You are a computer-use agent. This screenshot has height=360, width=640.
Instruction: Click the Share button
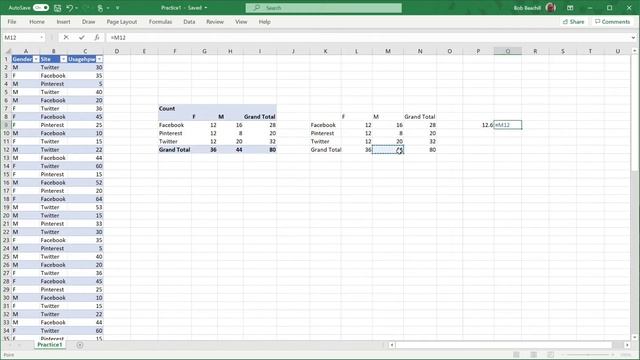[x=573, y=22]
